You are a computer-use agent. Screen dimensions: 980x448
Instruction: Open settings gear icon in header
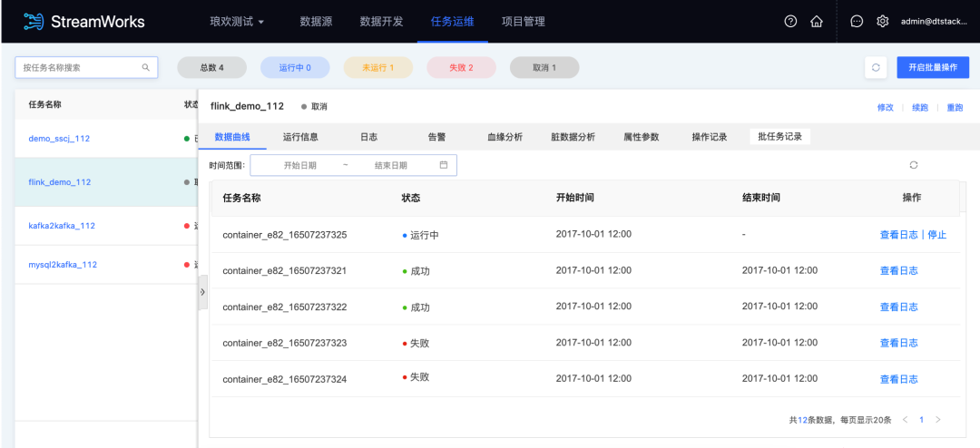click(882, 22)
